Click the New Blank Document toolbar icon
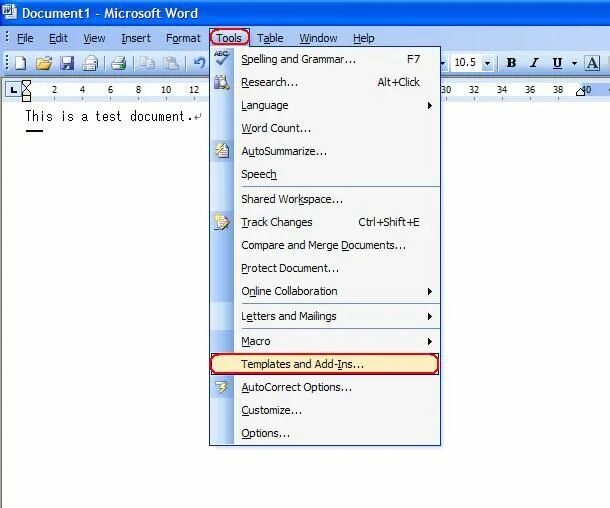This screenshot has height=508, width=610. click(x=20, y=63)
